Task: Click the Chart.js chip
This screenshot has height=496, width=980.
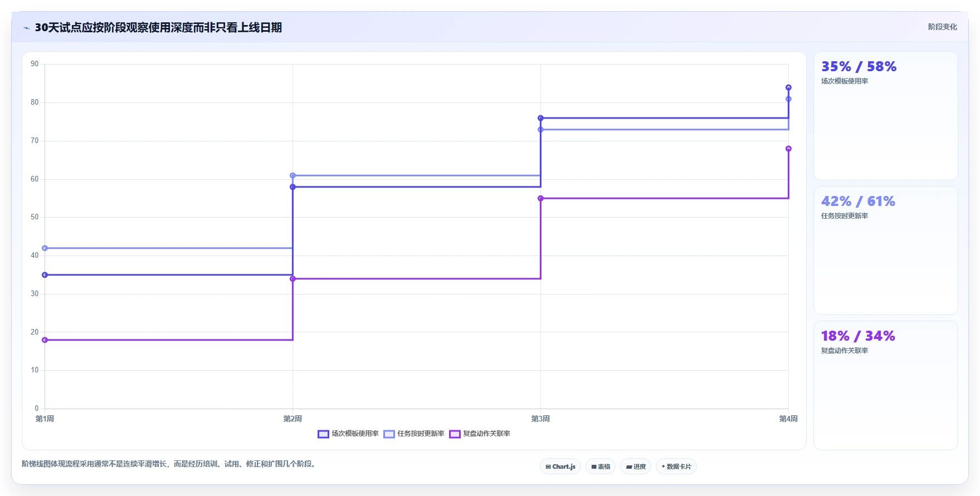Action: tap(560, 466)
